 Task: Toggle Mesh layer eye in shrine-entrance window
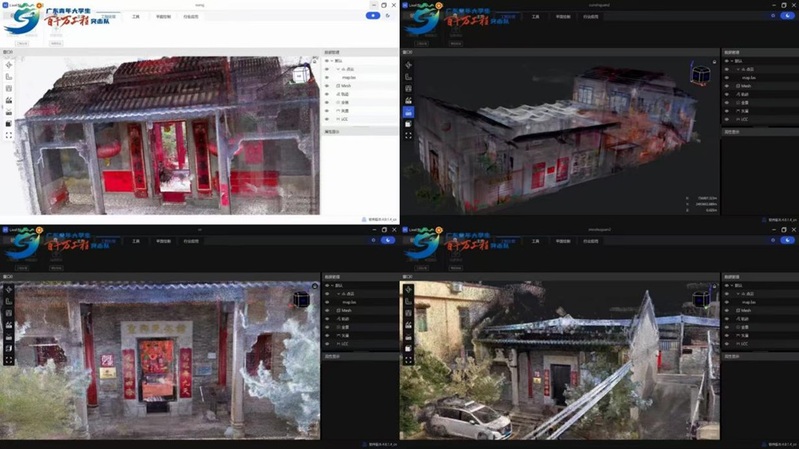coord(327,310)
